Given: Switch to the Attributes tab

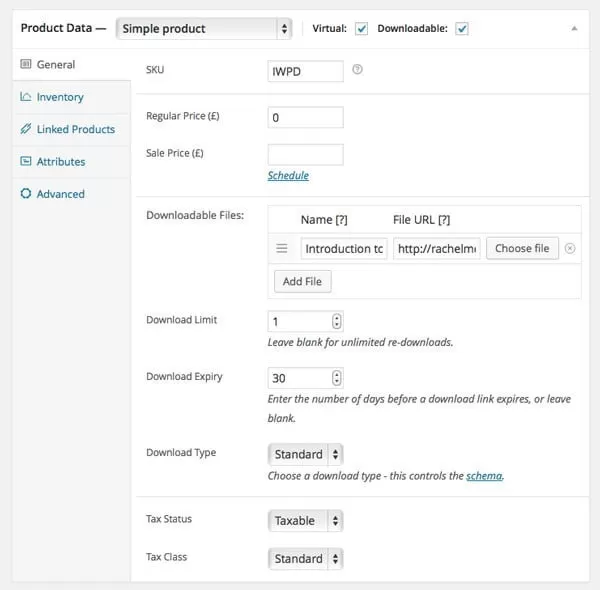Looking at the screenshot, I should point(72,161).
